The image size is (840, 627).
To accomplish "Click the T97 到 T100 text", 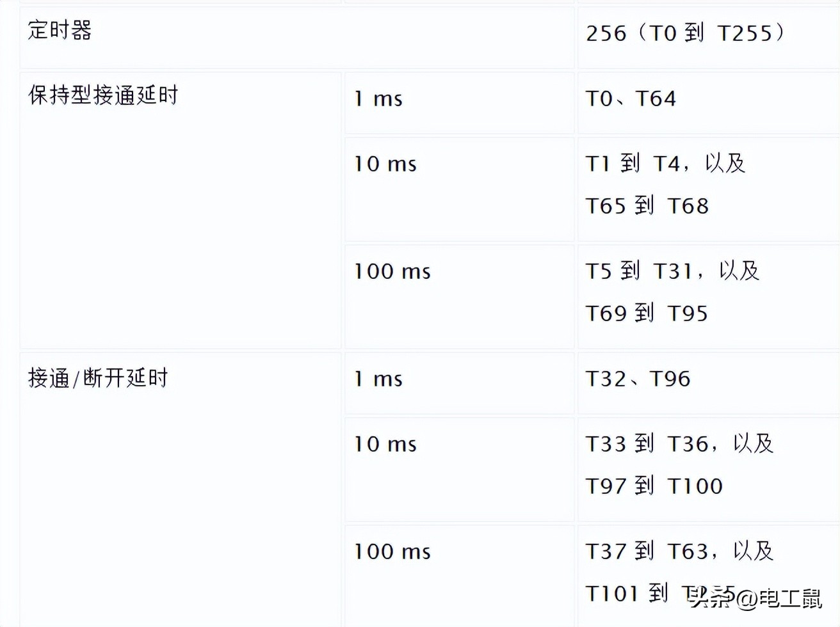I will tap(654, 486).
